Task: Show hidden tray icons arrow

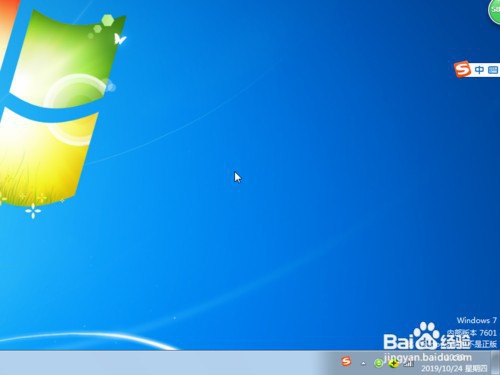Action: coord(363,363)
